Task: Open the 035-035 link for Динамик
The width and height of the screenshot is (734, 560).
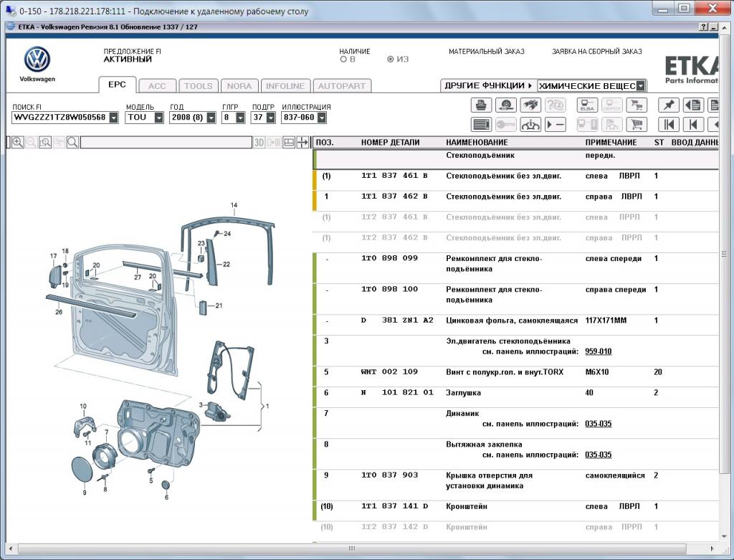Action: point(599,424)
